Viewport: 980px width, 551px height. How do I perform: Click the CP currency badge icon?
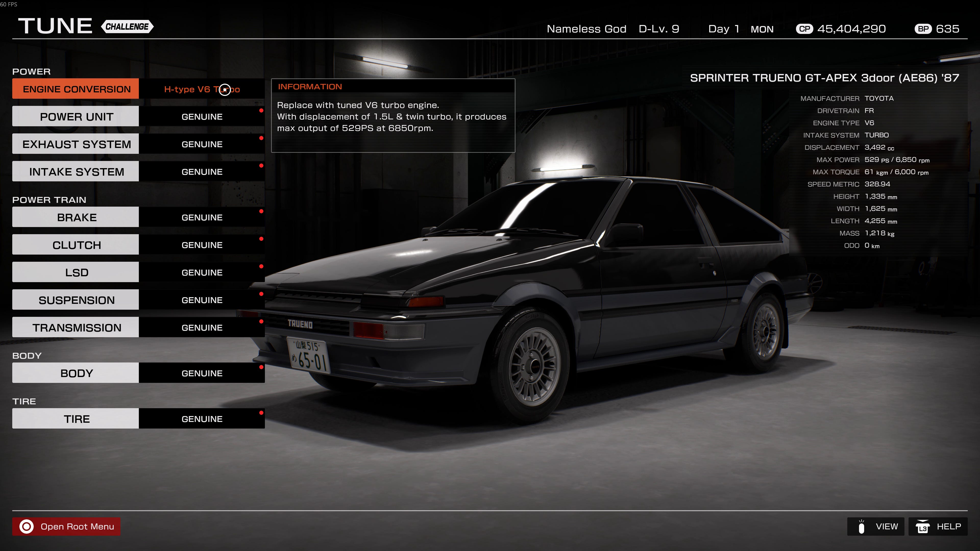point(804,29)
